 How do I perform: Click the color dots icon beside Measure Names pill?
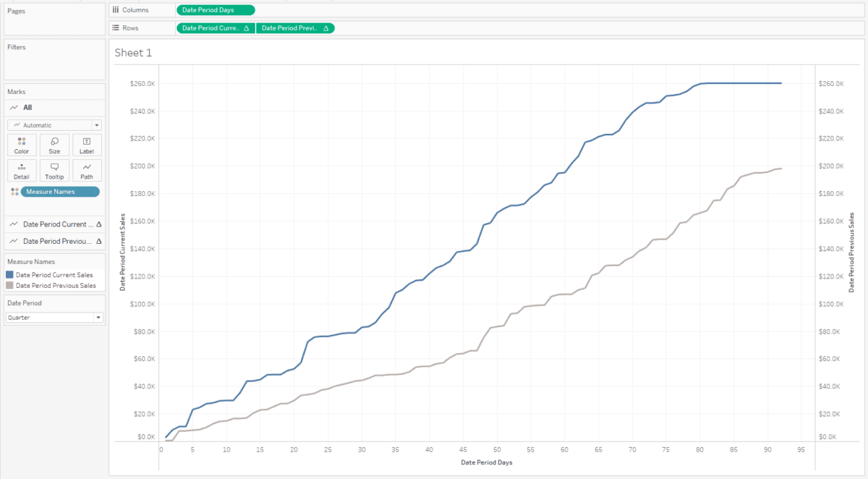pyautogui.click(x=14, y=192)
